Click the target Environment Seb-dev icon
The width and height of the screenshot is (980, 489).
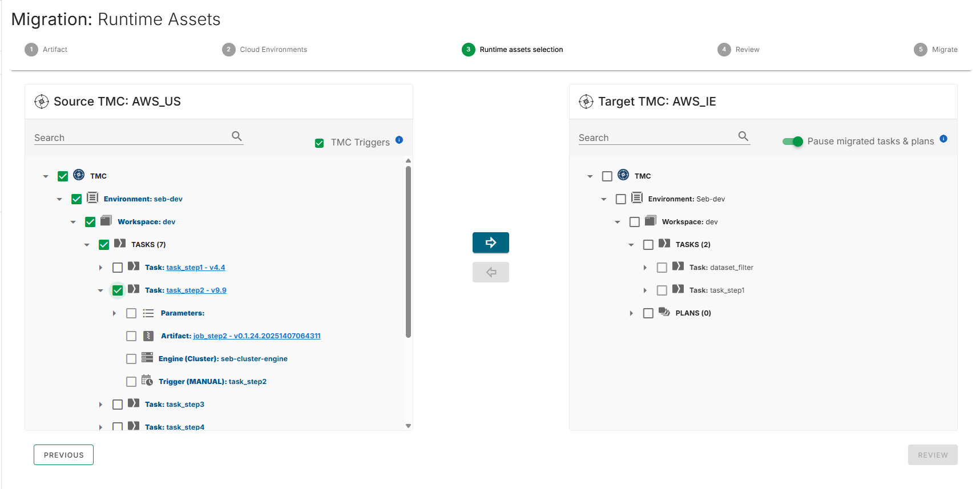point(637,198)
